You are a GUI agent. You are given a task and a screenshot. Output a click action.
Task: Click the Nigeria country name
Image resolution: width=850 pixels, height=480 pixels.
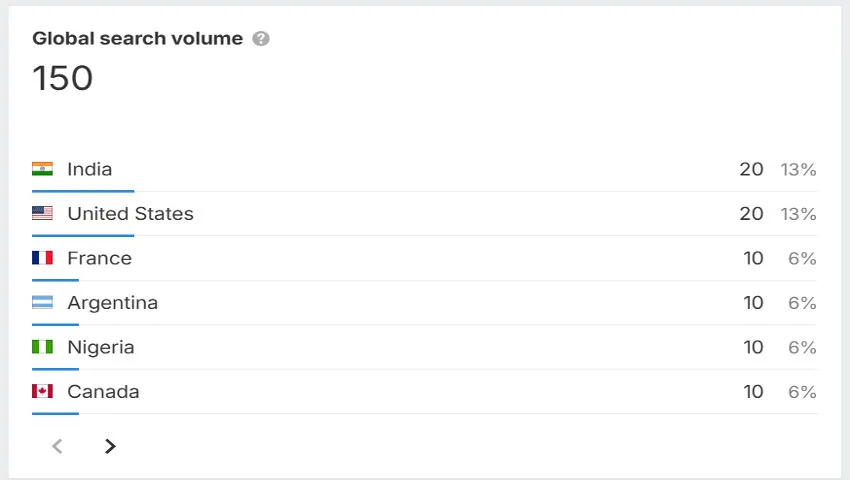pyautogui.click(x=100, y=347)
